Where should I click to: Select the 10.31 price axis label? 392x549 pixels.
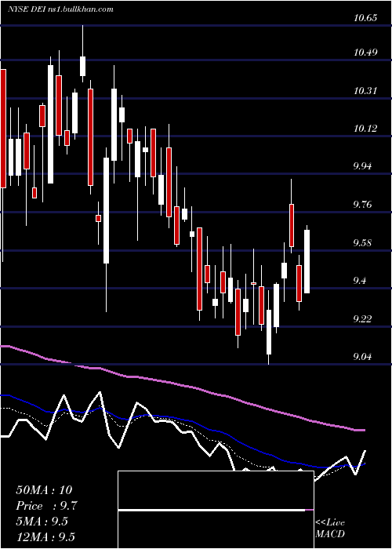[x=365, y=91]
